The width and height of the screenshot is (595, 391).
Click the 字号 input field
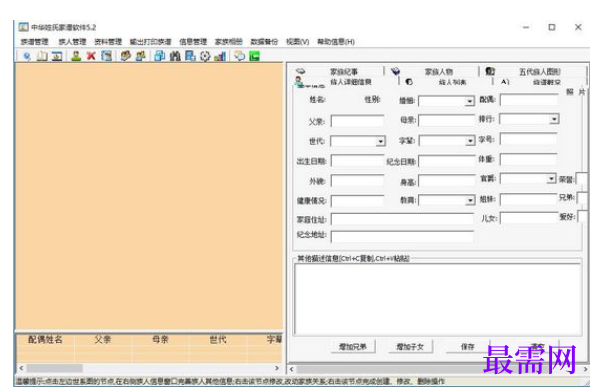point(529,139)
